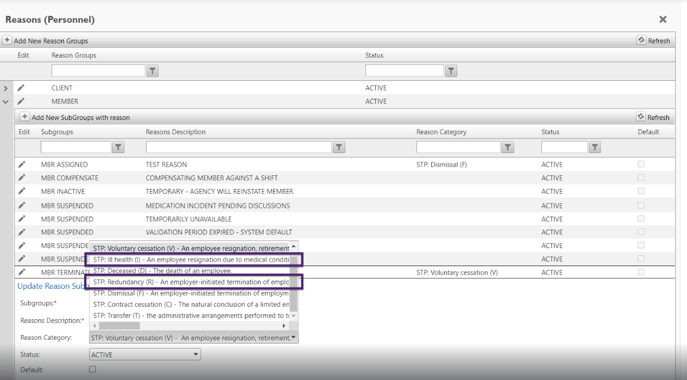The width and height of the screenshot is (687, 380).
Task: Select STP: Dismissal (F) option
Action: (190, 293)
